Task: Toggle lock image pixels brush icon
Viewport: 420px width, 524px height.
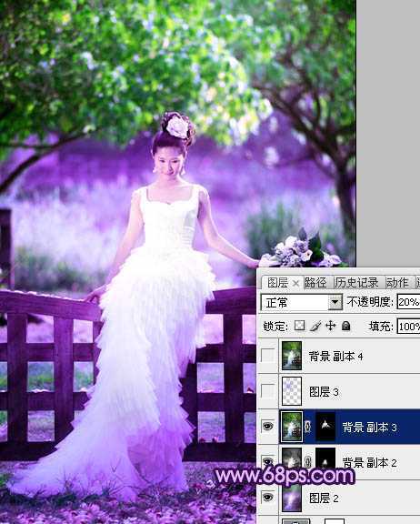Action: (315, 326)
